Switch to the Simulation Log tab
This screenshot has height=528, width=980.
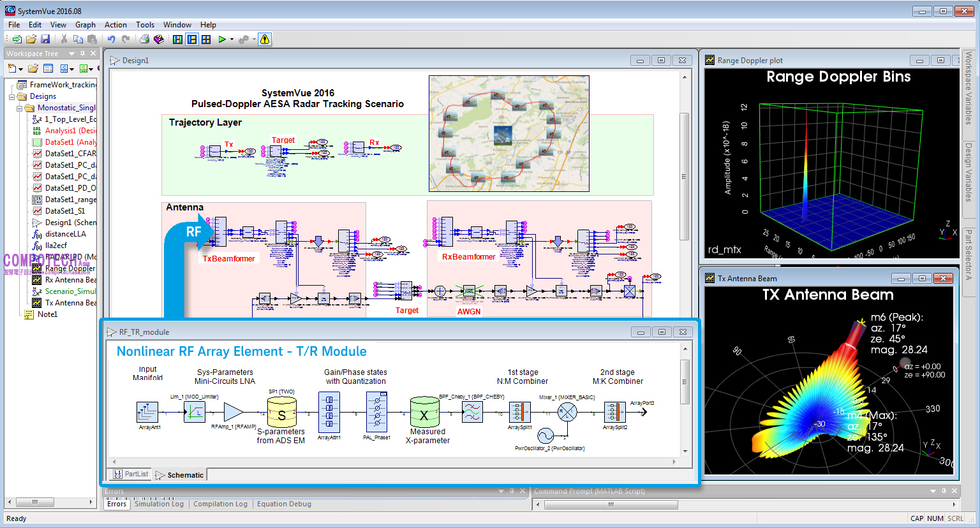(x=159, y=504)
